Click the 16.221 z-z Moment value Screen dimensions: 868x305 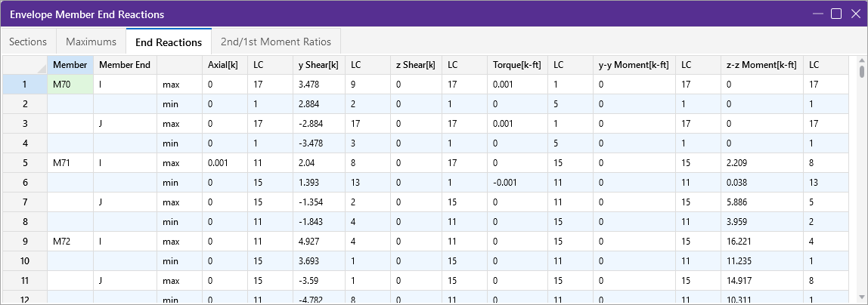click(762, 241)
